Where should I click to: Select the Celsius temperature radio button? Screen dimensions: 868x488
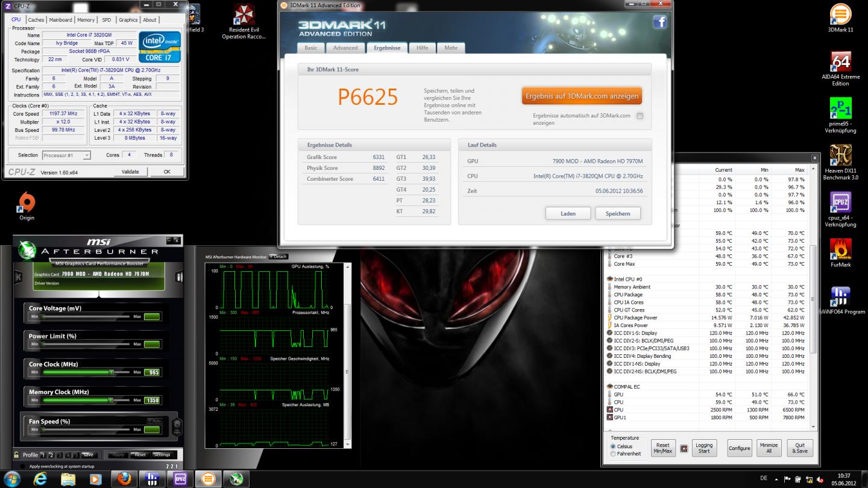pyautogui.click(x=614, y=446)
